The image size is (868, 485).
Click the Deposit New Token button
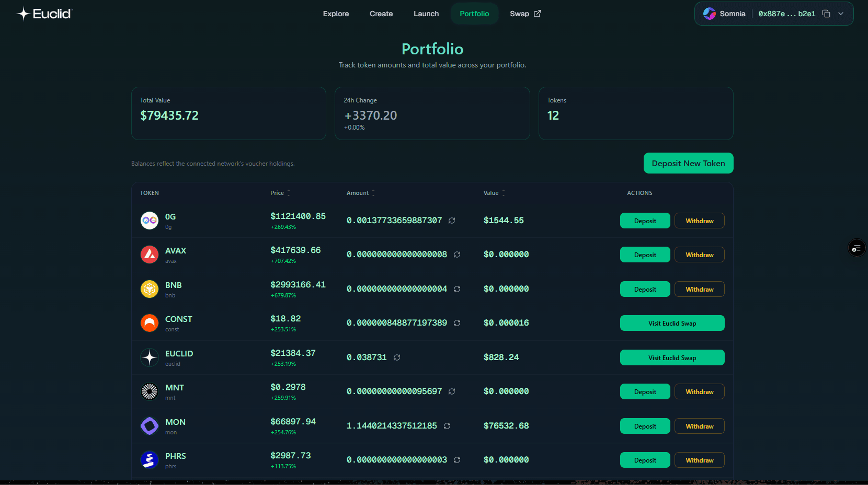[x=688, y=163]
